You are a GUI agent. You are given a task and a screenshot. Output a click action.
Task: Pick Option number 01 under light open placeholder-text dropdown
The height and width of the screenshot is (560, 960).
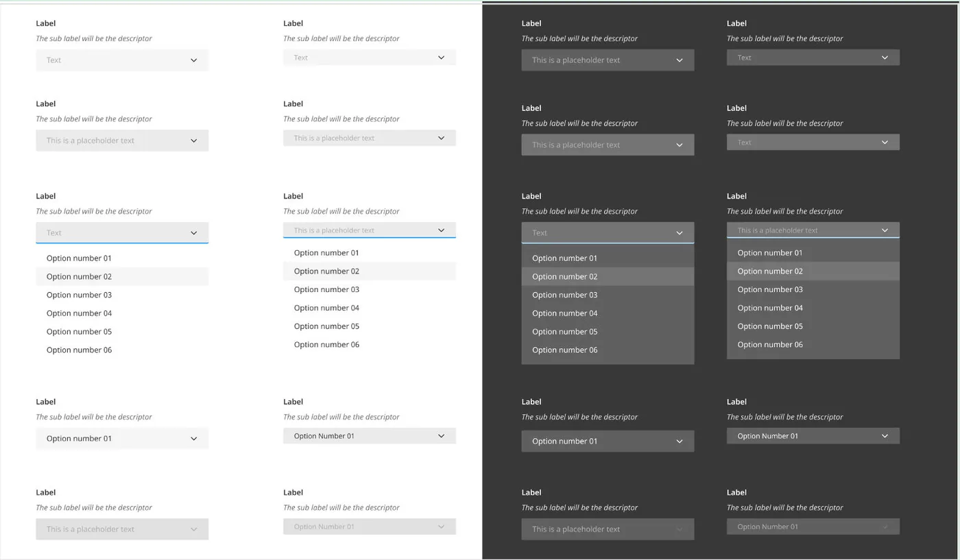tap(370, 253)
